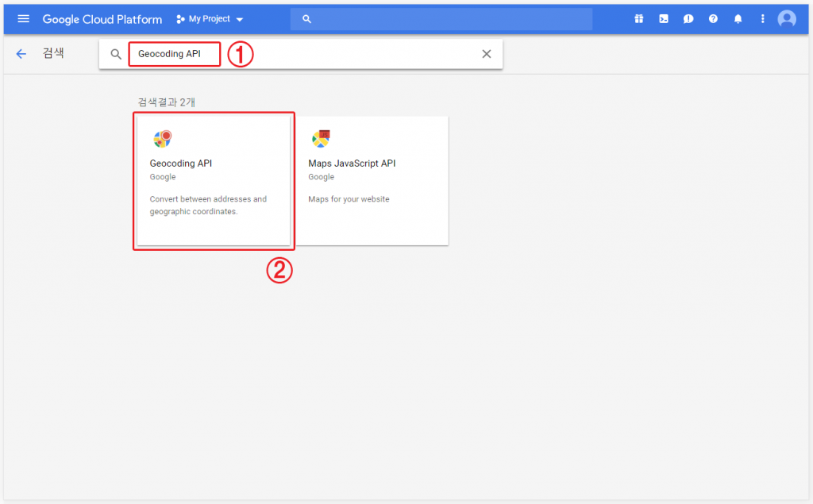Screen dimensions: 813x504
Task: Open the My Project selector dropdown
Action: click(x=210, y=19)
